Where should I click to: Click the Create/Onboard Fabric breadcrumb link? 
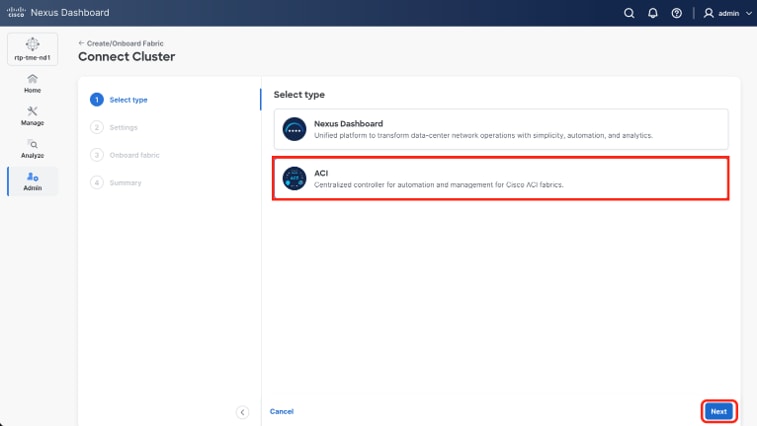pyautogui.click(x=125, y=43)
